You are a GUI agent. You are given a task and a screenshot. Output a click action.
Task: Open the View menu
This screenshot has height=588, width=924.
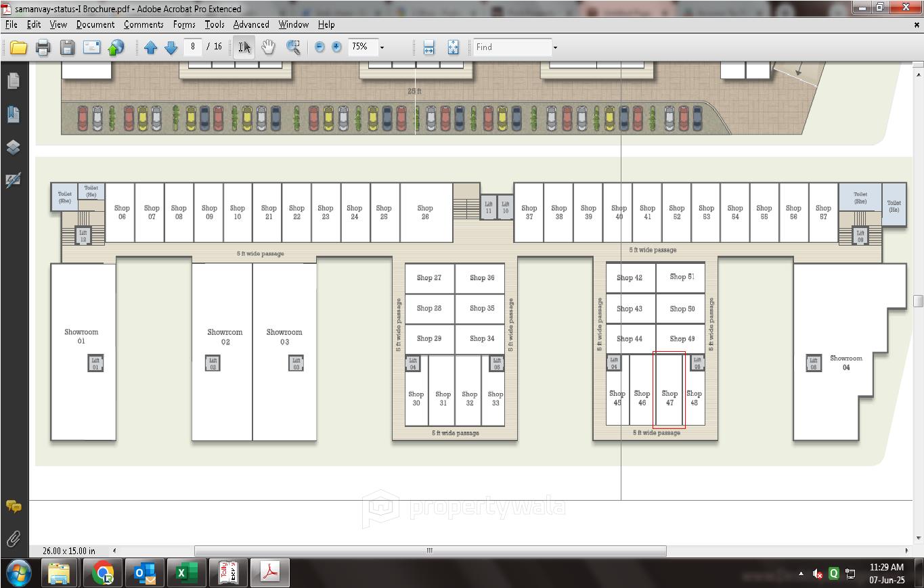coord(58,24)
